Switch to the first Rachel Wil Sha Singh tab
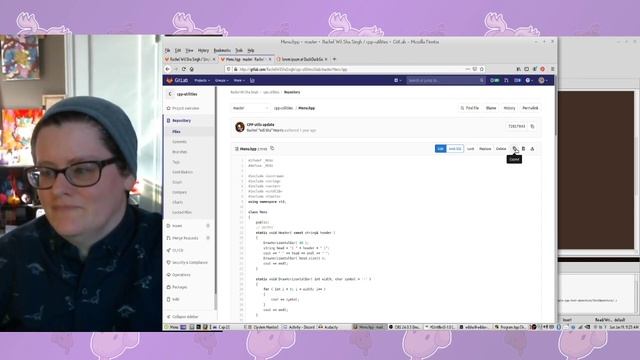 coord(189,59)
